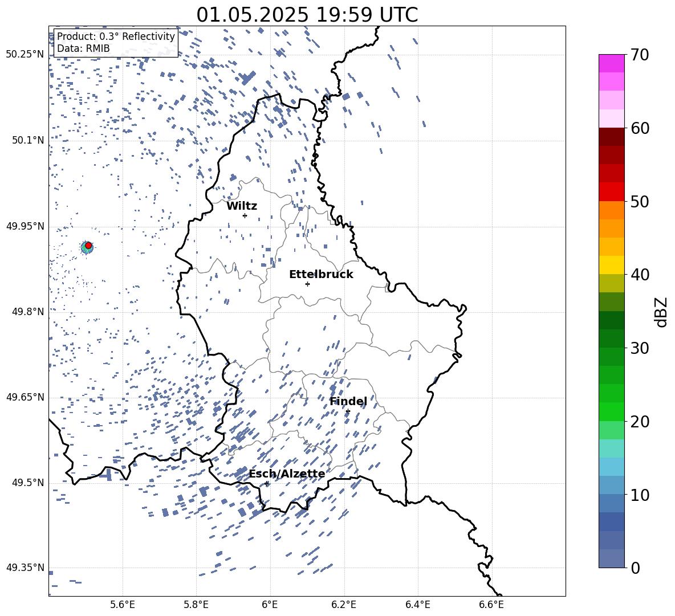The width and height of the screenshot is (675, 616).
Task: Click the Product: 0.3° Reflectivity text
Action: pyautogui.click(x=116, y=36)
